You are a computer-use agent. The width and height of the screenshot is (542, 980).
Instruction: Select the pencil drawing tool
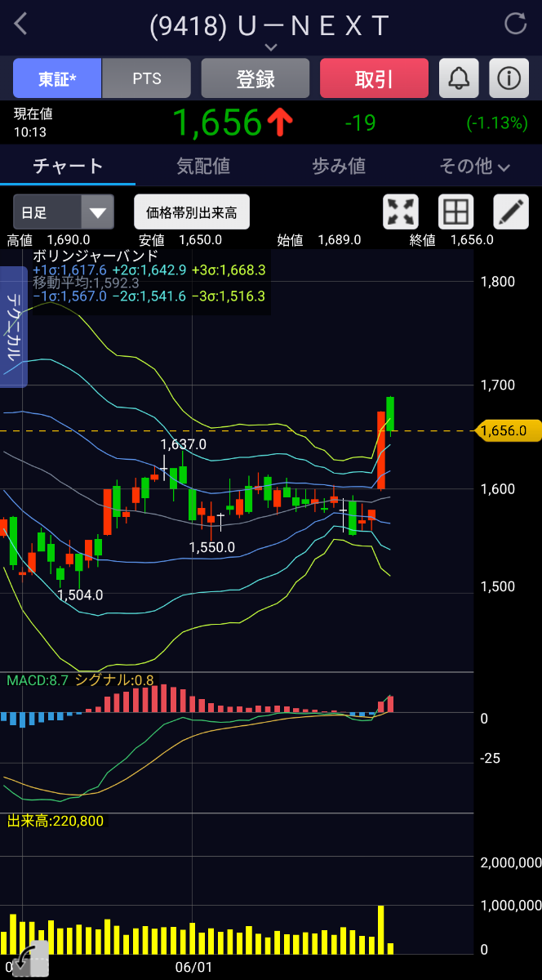click(511, 212)
